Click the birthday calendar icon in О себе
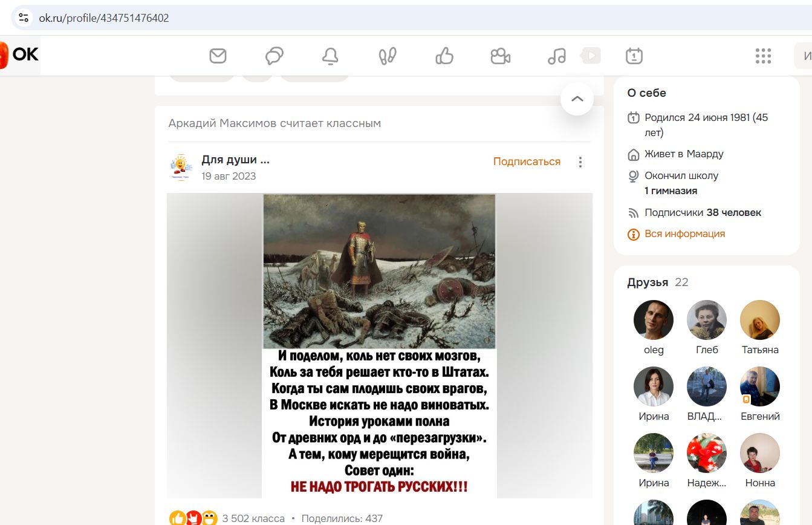Viewport: 812px width, 525px height. (633, 118)
